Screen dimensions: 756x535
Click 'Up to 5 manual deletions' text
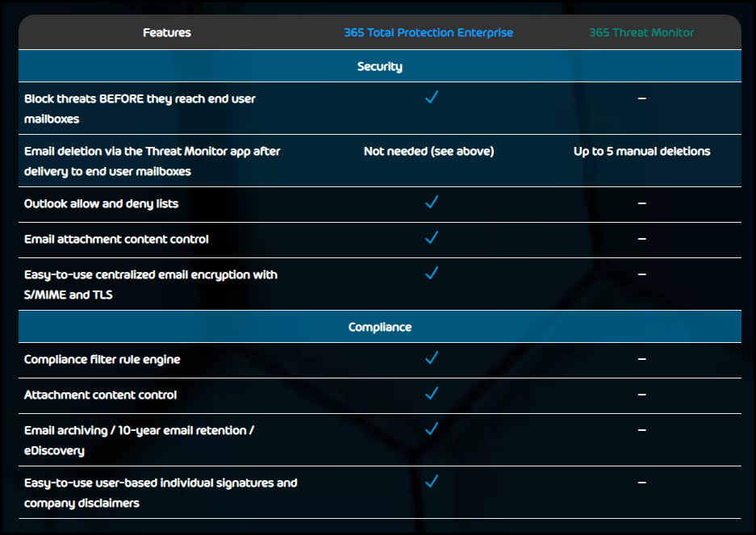tap(641, 151)
